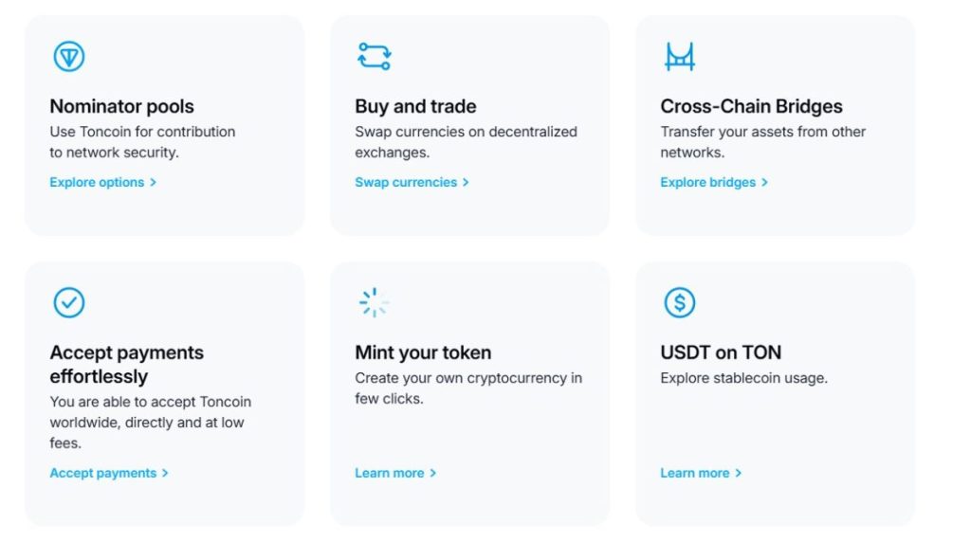
Task: Click the dollar coin icon above USDT on TON
Action: [679, 302]
